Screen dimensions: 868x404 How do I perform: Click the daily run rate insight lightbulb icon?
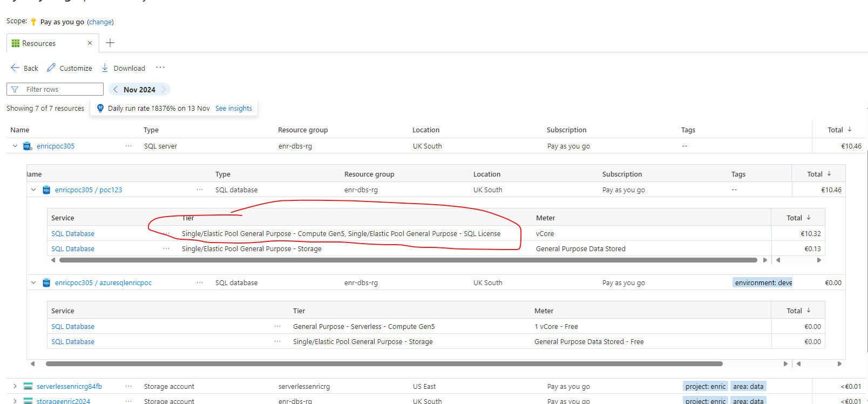(100, 108)
